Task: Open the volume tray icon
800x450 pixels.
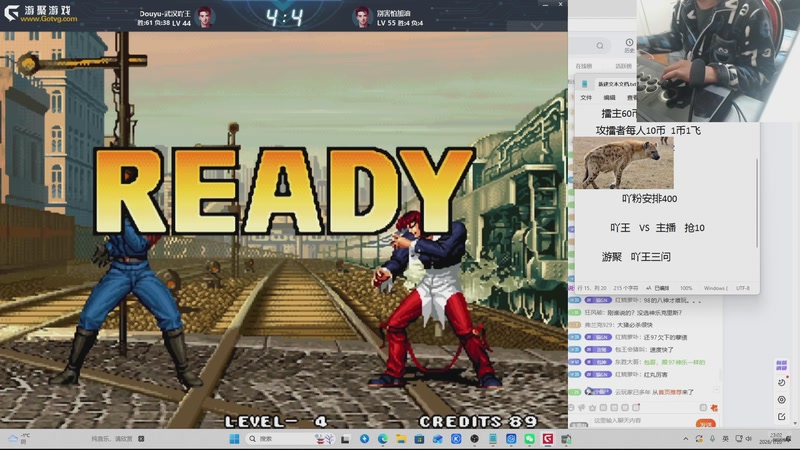Action: [749, 439]
